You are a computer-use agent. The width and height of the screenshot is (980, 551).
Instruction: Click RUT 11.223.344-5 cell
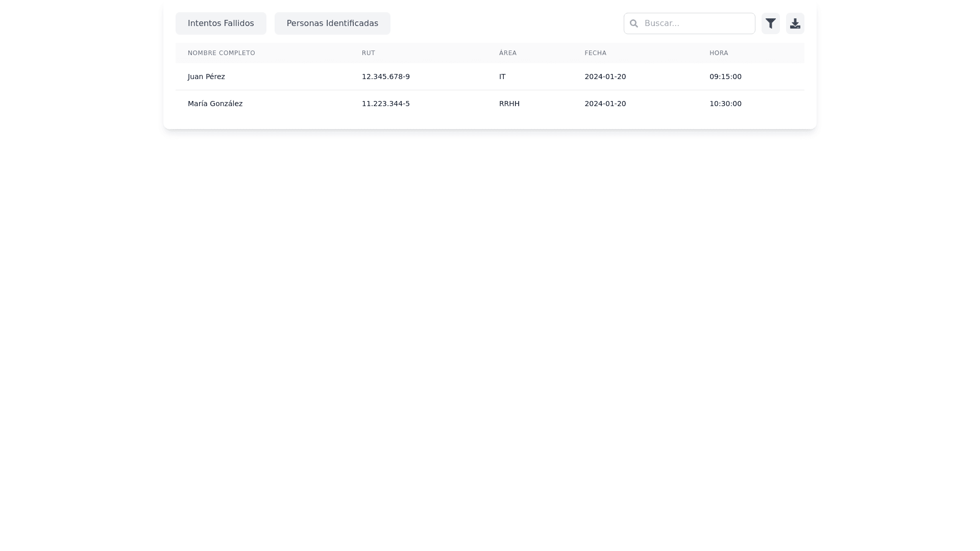386,104
